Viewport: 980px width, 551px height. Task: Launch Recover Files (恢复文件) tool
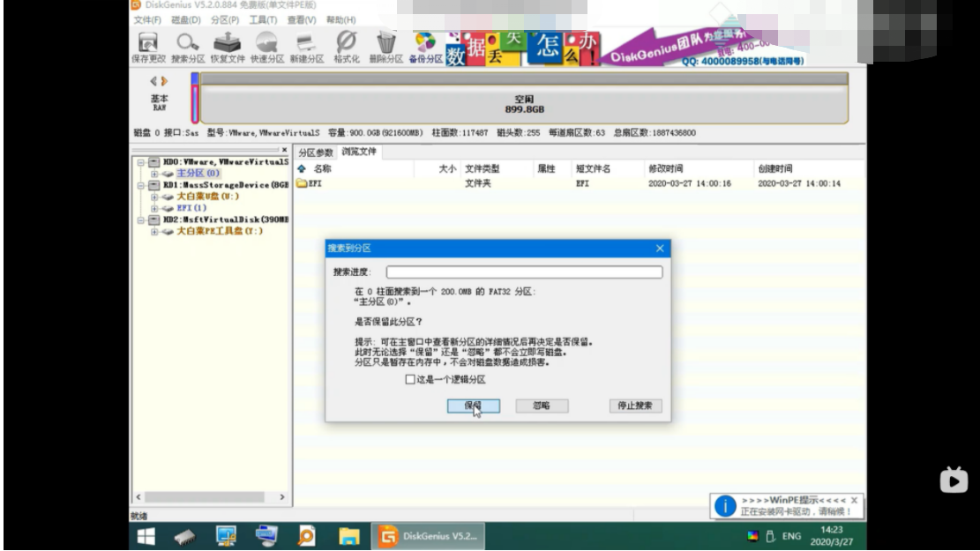228,48
